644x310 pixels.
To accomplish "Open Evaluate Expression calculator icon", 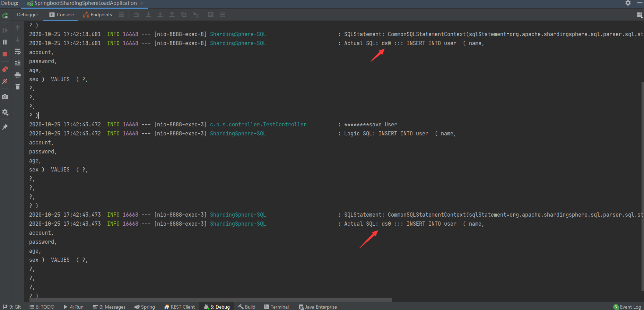I will tap(211, 15).
